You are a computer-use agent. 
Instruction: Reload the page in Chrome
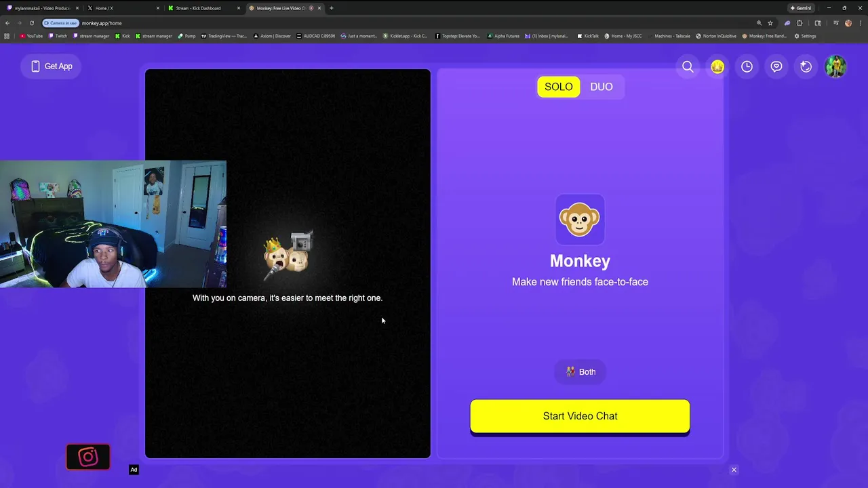point(31,23)
